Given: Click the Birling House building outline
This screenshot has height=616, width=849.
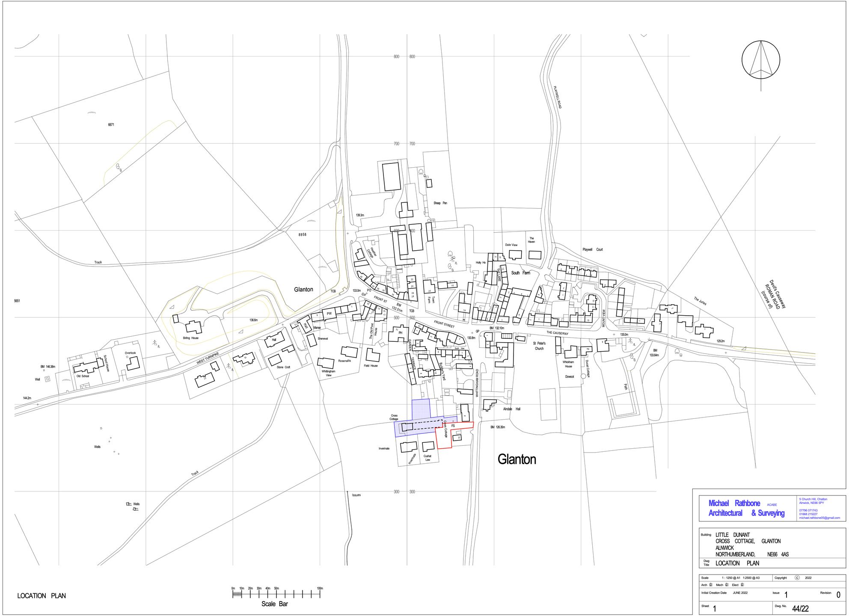Looking at the screenshot, I should click(x=193, y=327).
